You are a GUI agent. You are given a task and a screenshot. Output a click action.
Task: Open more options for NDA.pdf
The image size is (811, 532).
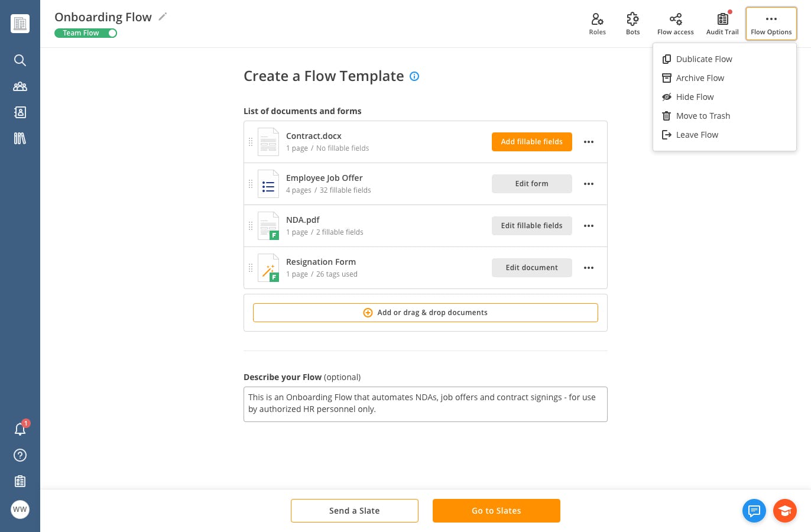point(589,226)
